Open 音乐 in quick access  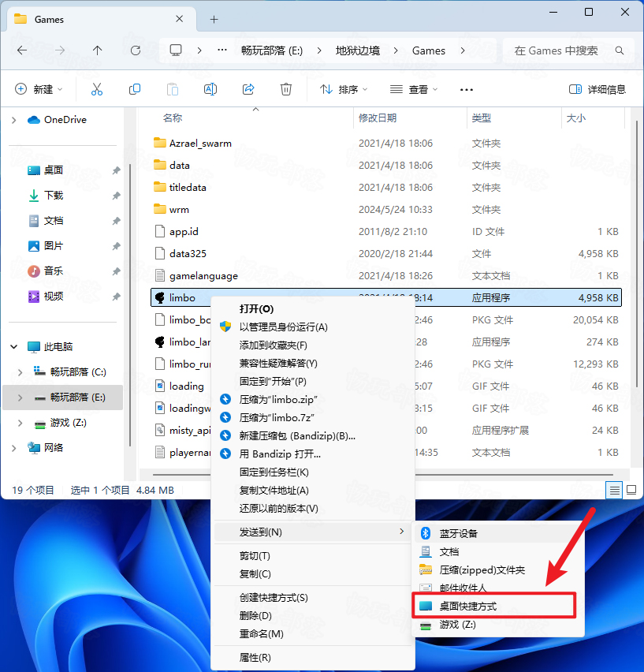pos(53,271)
